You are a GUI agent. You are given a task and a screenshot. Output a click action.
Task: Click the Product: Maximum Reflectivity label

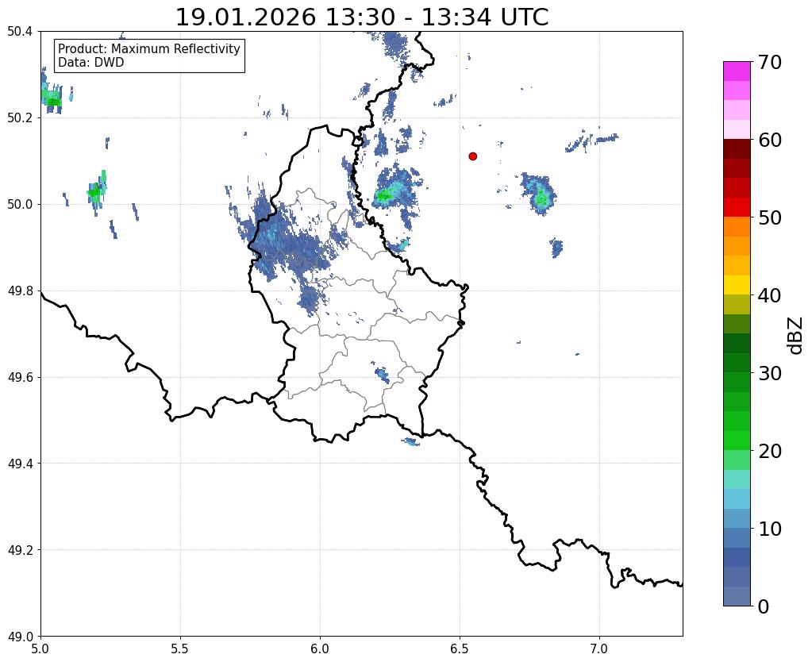click(149, 48)
